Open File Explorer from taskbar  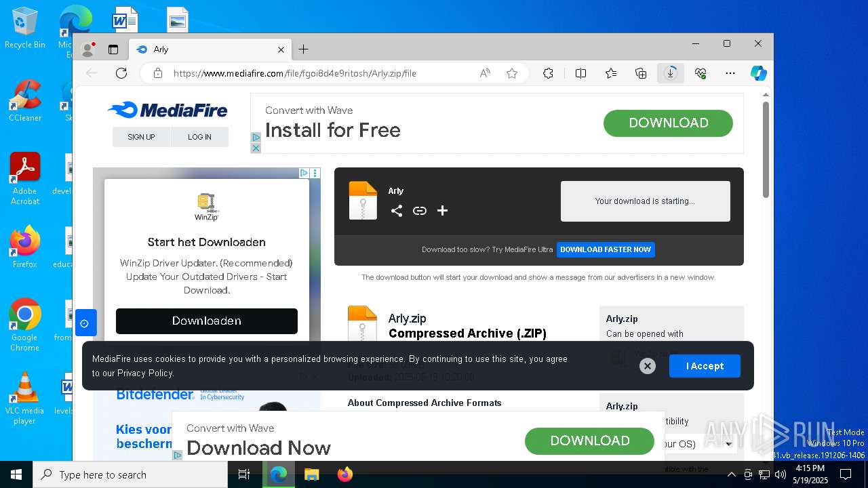point(311,474)
